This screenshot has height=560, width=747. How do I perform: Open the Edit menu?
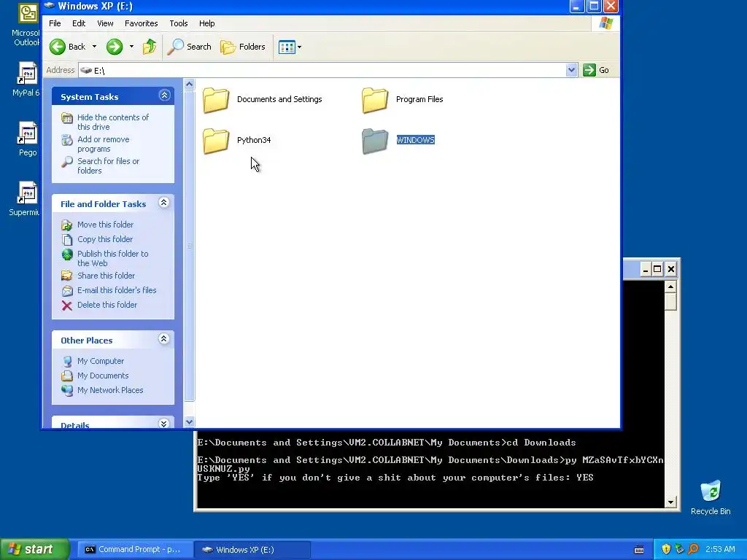[x=79, y=23]
